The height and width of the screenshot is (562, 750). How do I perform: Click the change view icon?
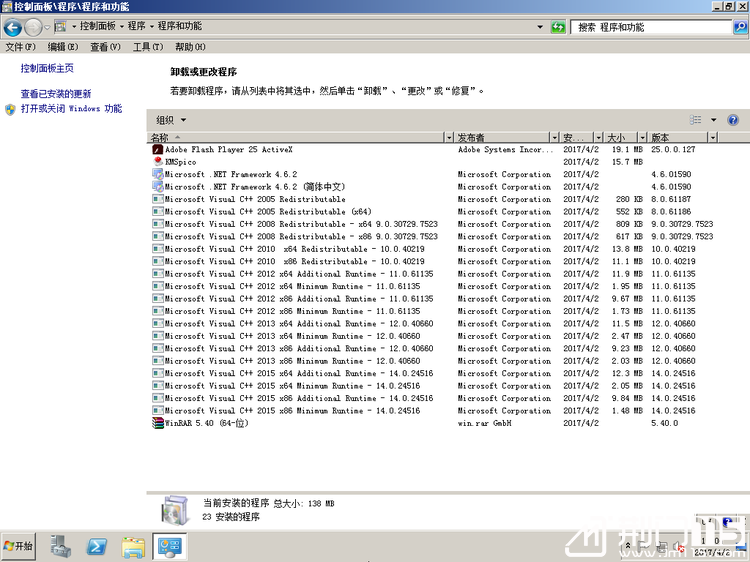click(x=695, y=120)
